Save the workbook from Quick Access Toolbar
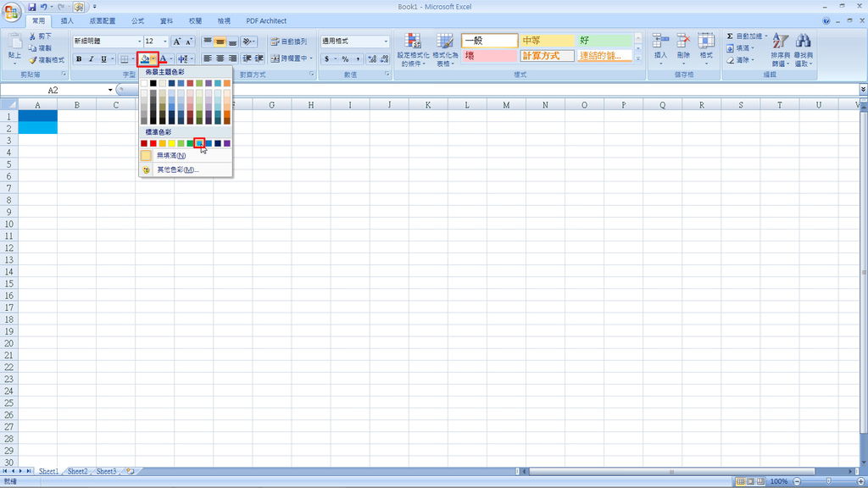This screenshot has width=868, height=488. point(31,7)
